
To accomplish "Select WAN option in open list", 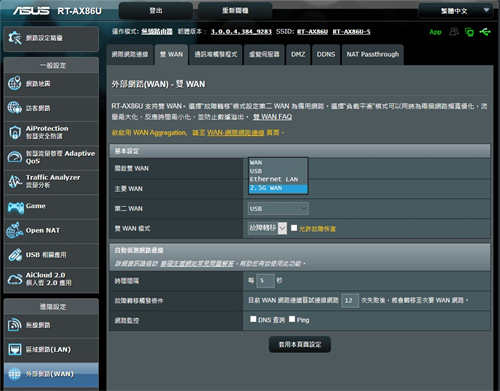I will (x=278, y=163).
